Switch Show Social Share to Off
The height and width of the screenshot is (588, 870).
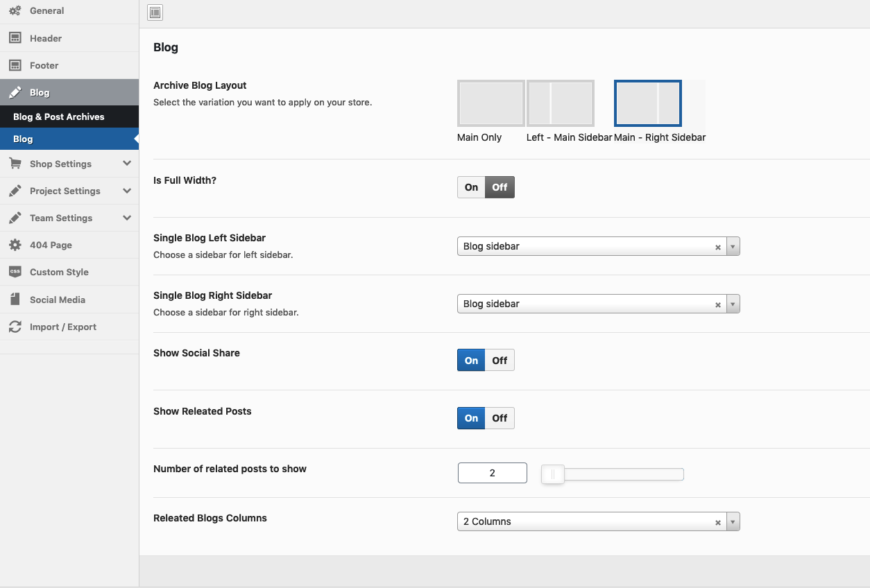coord(500,361)
